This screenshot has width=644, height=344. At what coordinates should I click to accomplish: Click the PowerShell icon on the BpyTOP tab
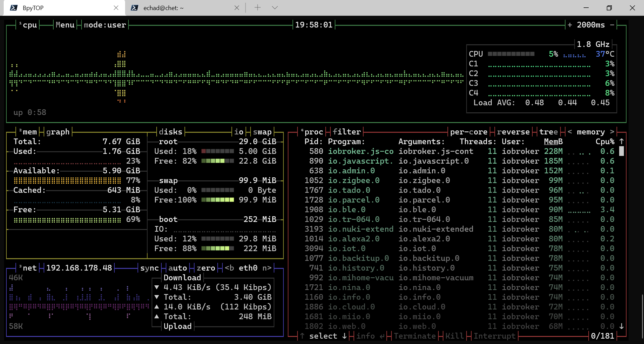[x=13, y=8]
